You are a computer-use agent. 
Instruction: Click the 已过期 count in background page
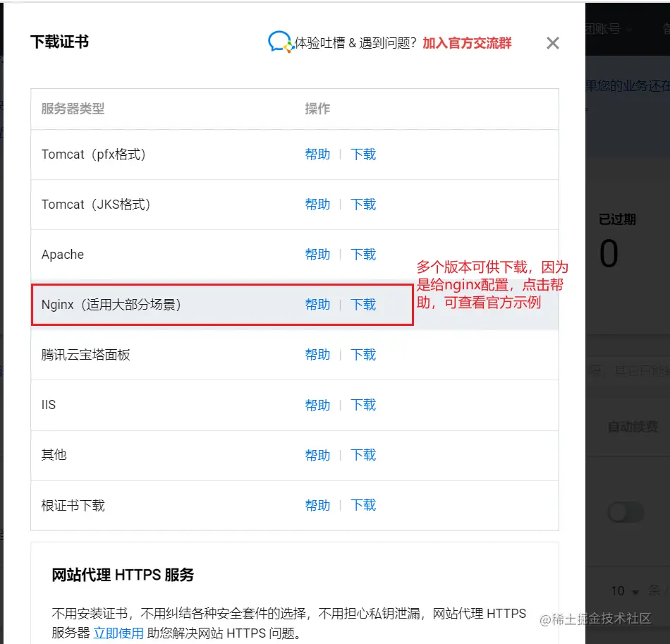609,253
